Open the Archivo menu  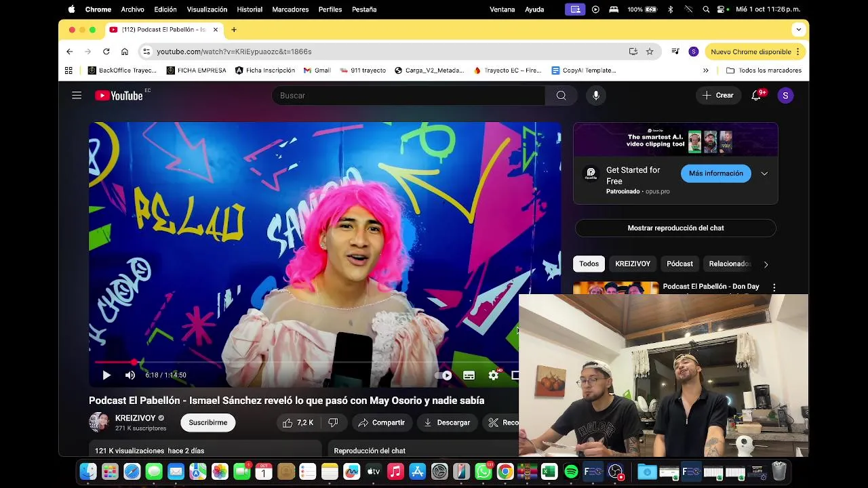point(132,9)
